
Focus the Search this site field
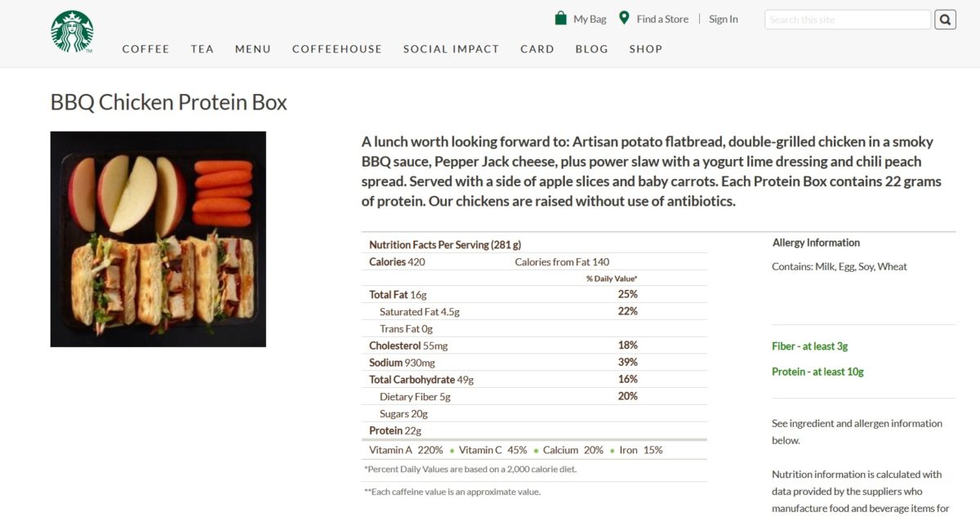tap(848, 20)
